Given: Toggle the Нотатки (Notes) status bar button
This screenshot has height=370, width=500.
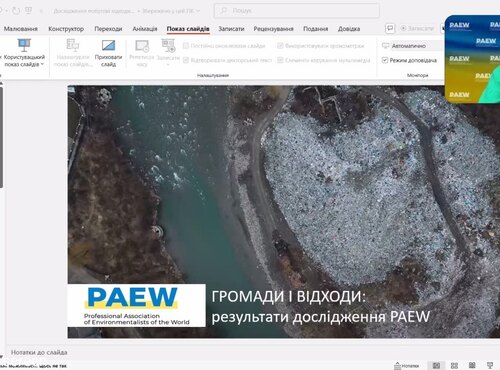Looking at the screenshot, I should [406, 366].
